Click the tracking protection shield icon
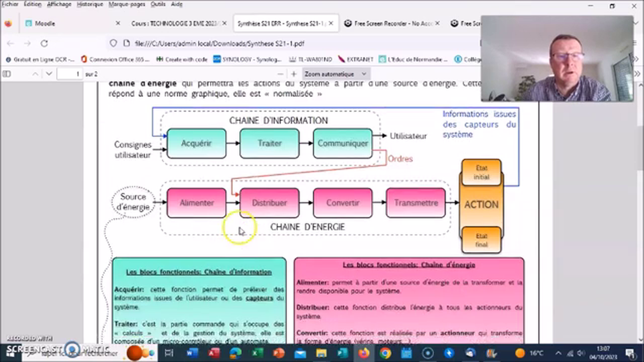Viewport: 644px width, 362px height. click(113, 43)
